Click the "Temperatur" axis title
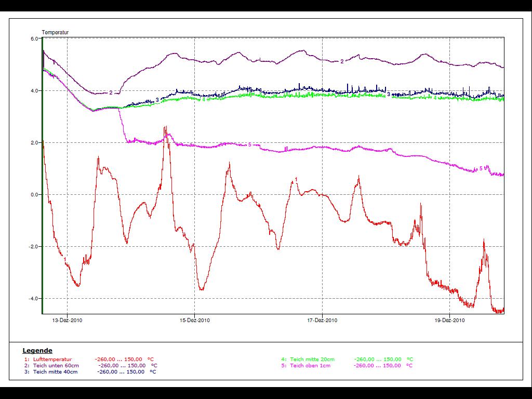Screen dimensions: 532x399 coord(55,32)
